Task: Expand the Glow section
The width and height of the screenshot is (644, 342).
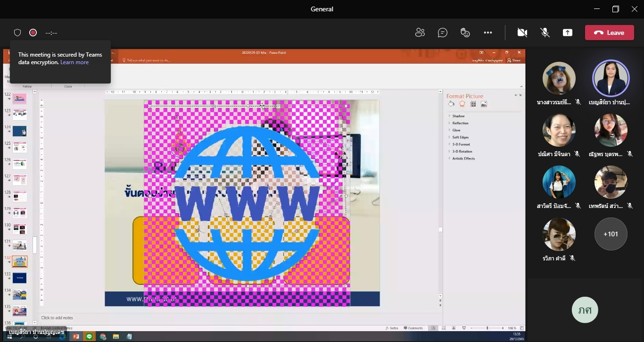Action: point(454,130)
